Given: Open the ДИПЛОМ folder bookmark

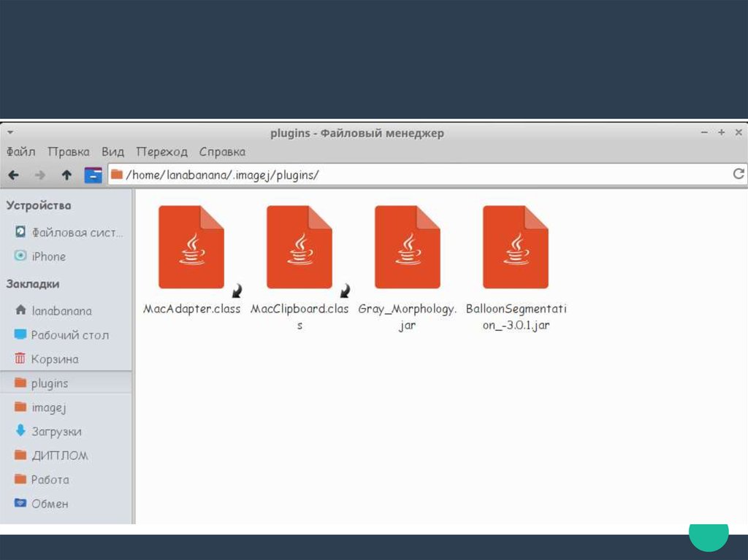Looking at the screenshot, I should click(60, 456).
